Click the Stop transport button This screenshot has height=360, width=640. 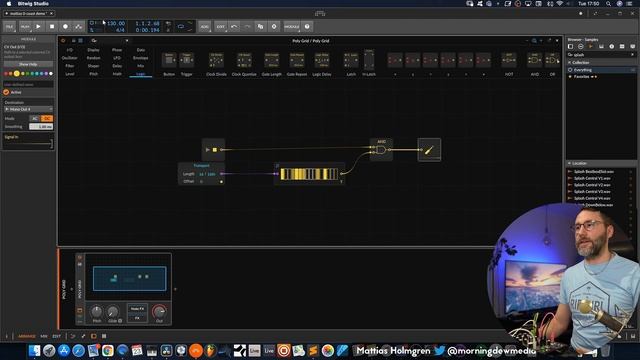52,27
